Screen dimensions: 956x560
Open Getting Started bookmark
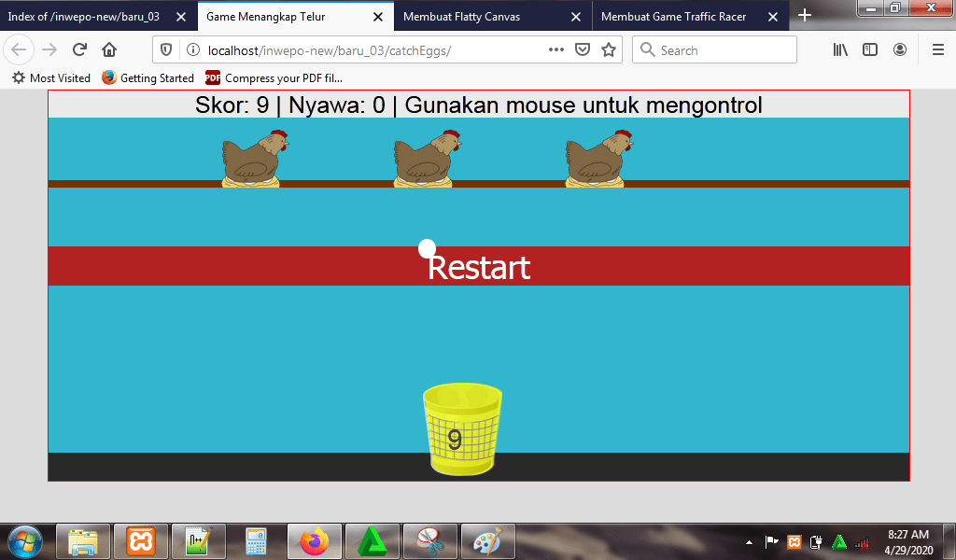148,78
